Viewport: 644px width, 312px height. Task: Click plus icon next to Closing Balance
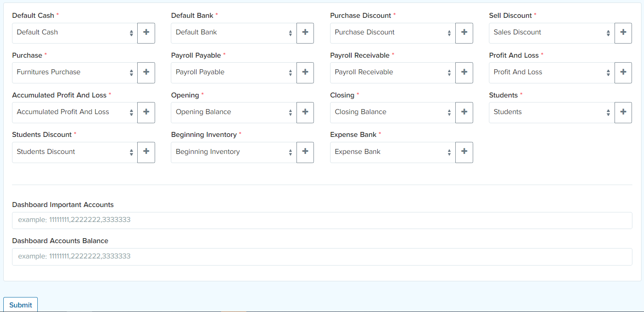point(464,112)
